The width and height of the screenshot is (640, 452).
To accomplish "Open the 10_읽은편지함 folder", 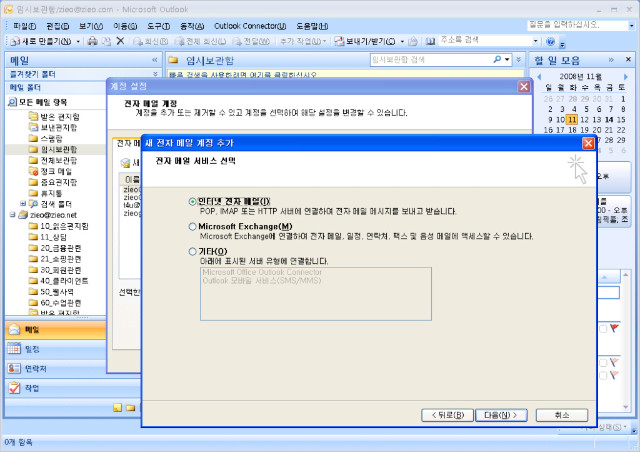I will point(59,226).
